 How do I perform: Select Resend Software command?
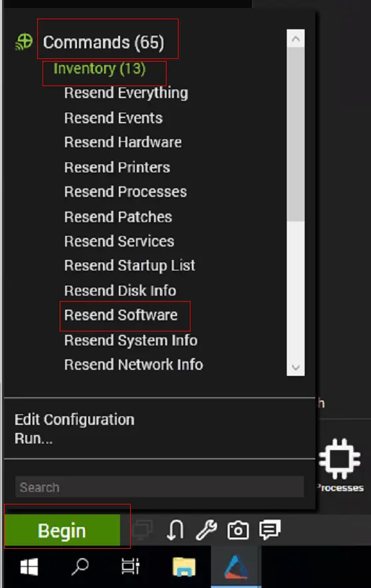coord(121,315)
